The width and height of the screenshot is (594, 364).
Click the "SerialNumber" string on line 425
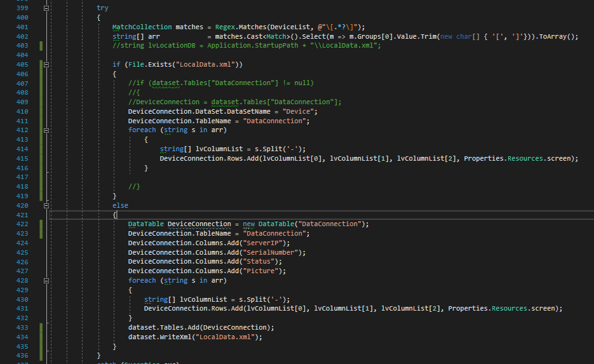(x=271, y=252)
